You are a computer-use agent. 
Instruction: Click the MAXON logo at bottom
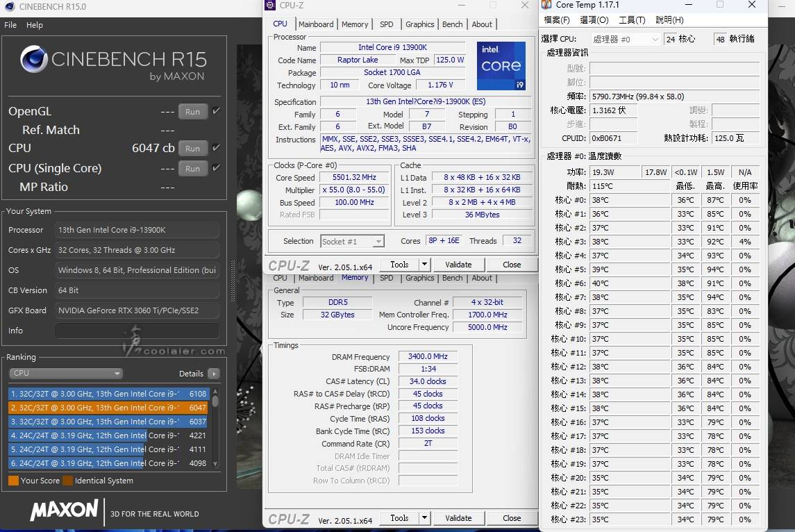(64, 510)
